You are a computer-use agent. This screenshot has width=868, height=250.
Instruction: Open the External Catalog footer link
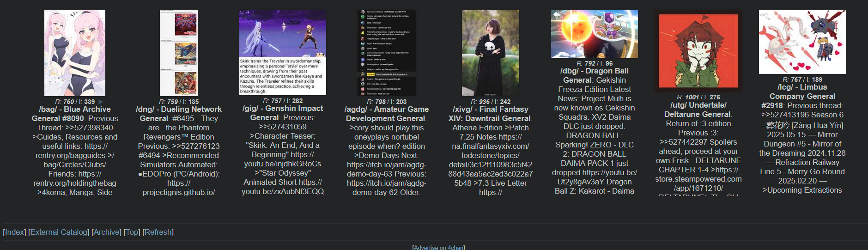click(x=59, y=232)
